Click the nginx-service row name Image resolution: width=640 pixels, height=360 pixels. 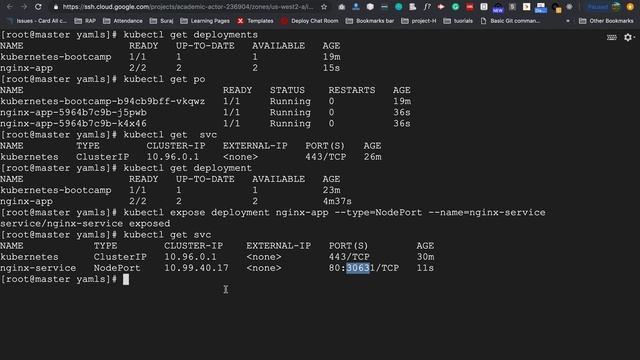[x=38, y=268]
